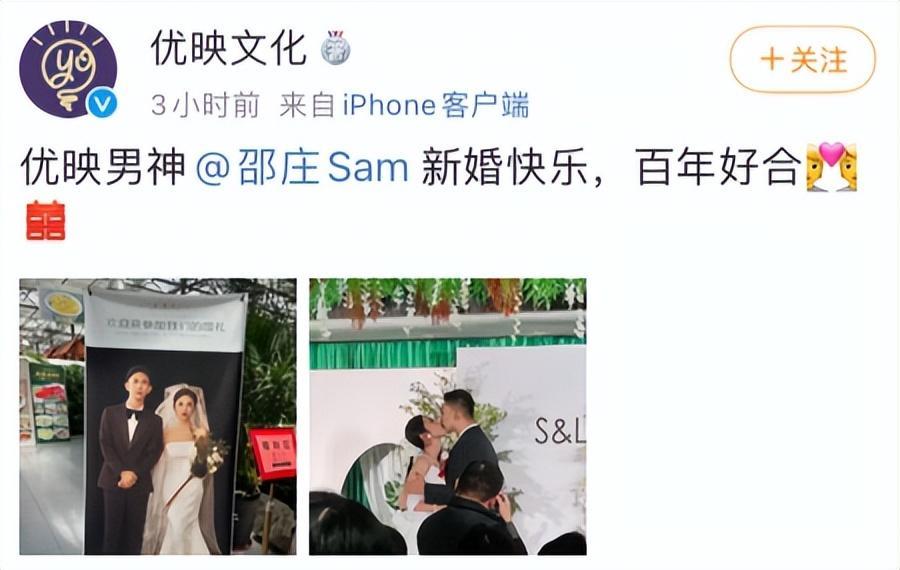Click the 3小时前 post timestamp
The height and width of the screenshot is (570, 900).
pos(205,105)
